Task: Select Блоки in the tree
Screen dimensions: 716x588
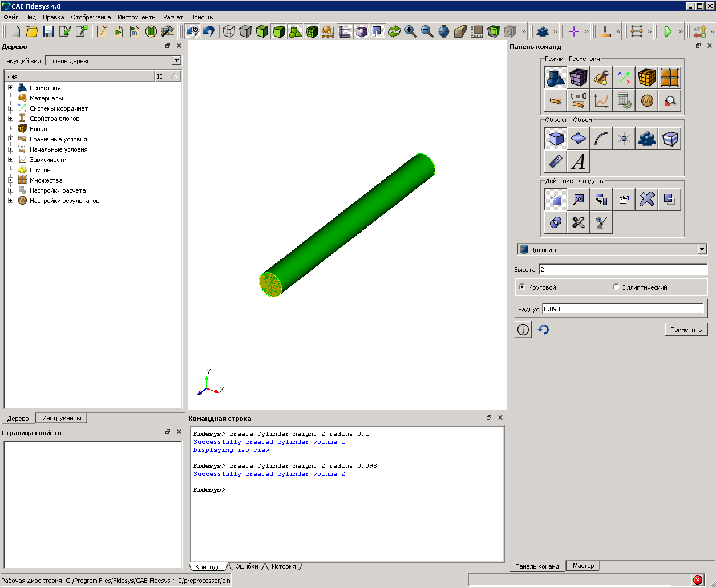Action: pyautogui.click(x=38, y=129)
